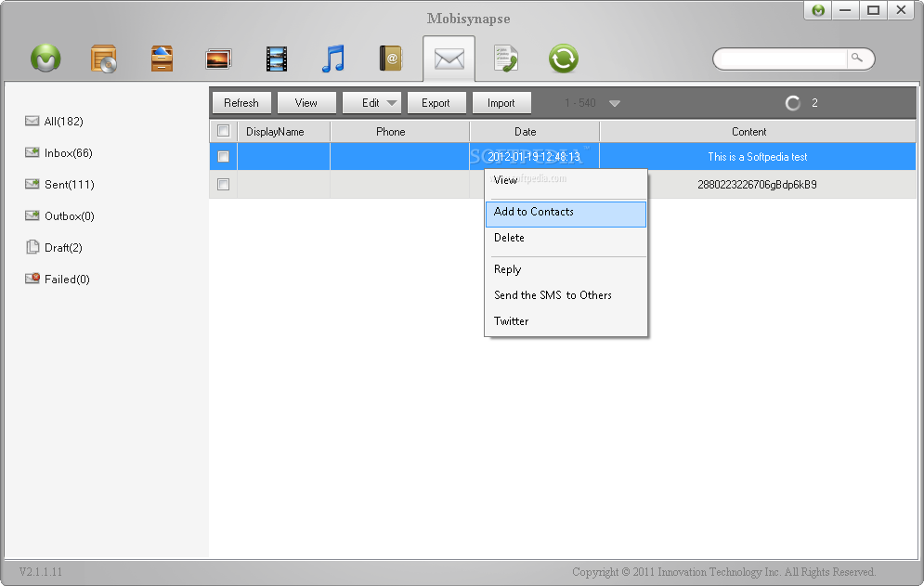The image size is (924, 586).
Task: Expand the Edit dropdown button
Action: point(371,102)
